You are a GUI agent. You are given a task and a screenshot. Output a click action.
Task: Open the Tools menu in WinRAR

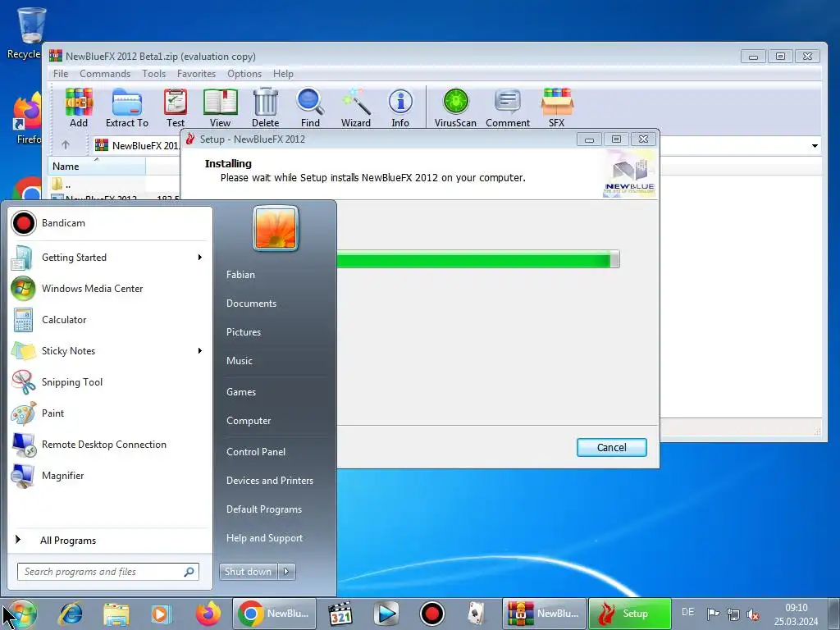click(x=153, y=73)
